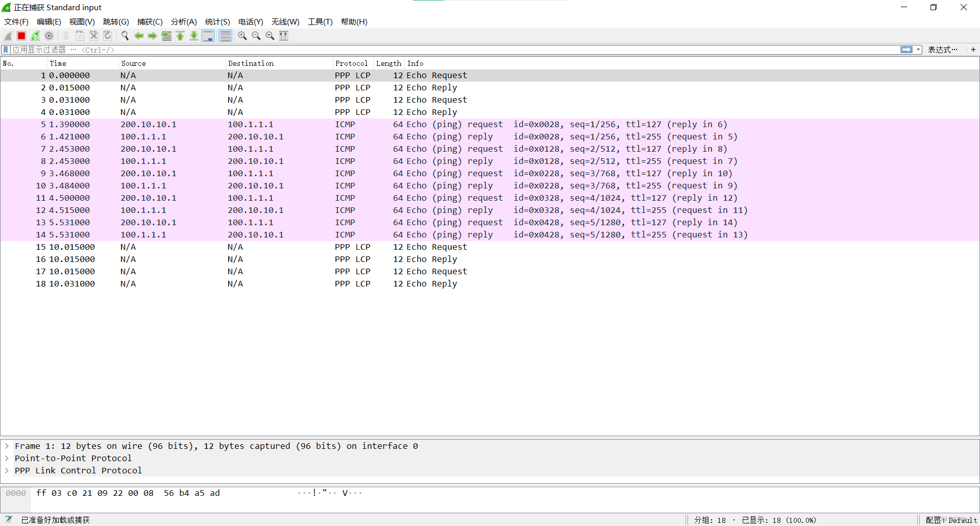Restart the current capture
980x526 pixels.
point(35,36)
